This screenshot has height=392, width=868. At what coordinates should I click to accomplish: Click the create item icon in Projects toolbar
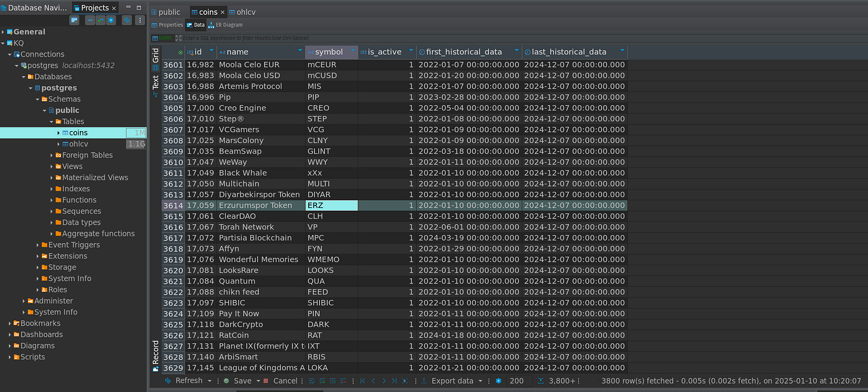(75, 20)
